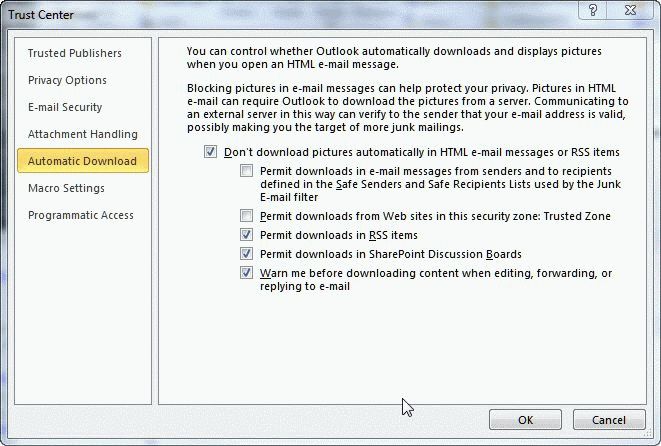Uncheck Warn me before downloading content

(x=247, y=273)
